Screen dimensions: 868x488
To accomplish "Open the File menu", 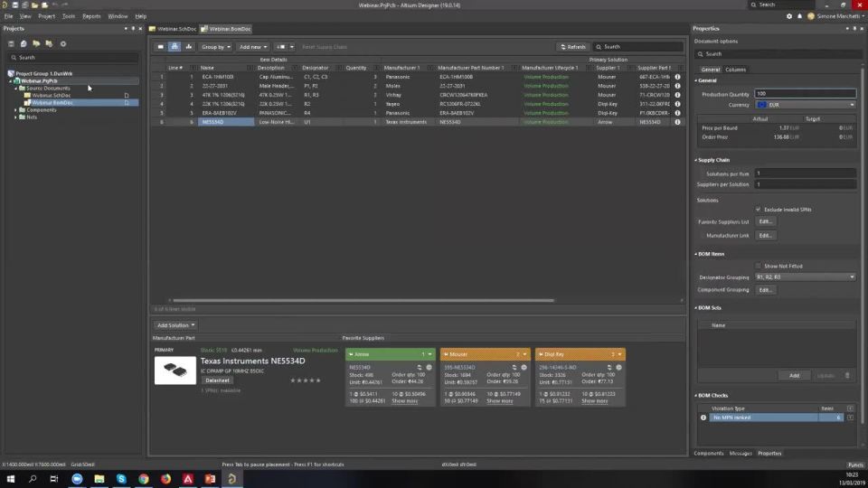I will point(8,16).
